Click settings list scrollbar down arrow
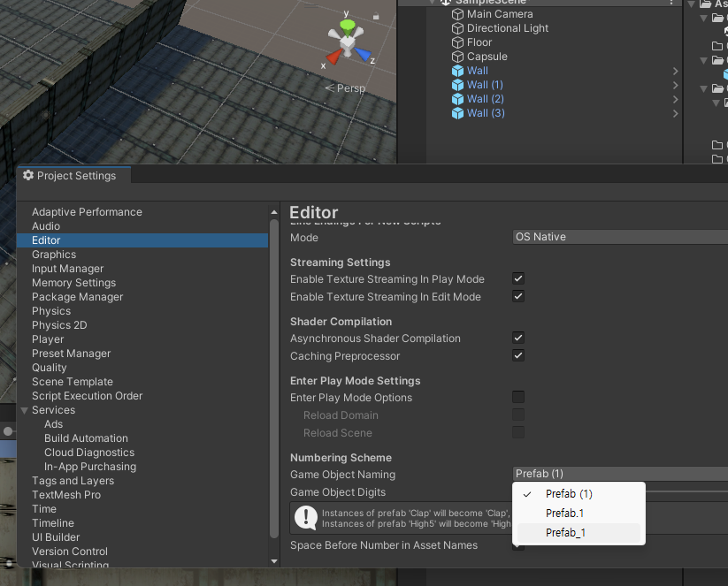The width and height of the screenshot is (728, 586). click(x=274, y=561)
